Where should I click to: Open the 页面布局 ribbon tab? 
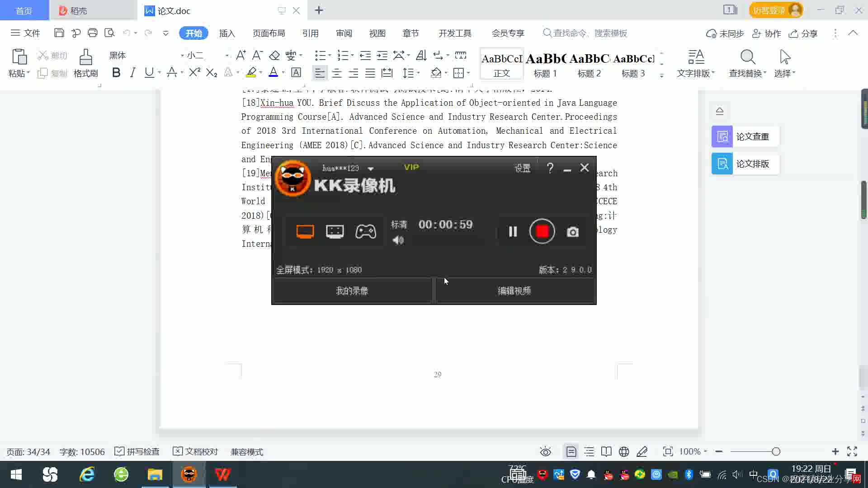pyautogui.click(x=269, y=33)
